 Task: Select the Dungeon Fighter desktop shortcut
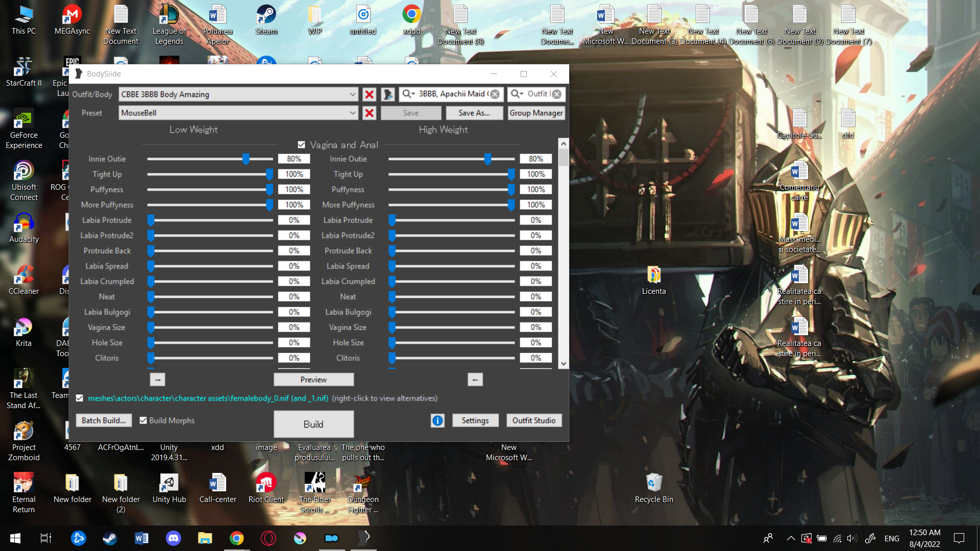[x=363, y=493]
